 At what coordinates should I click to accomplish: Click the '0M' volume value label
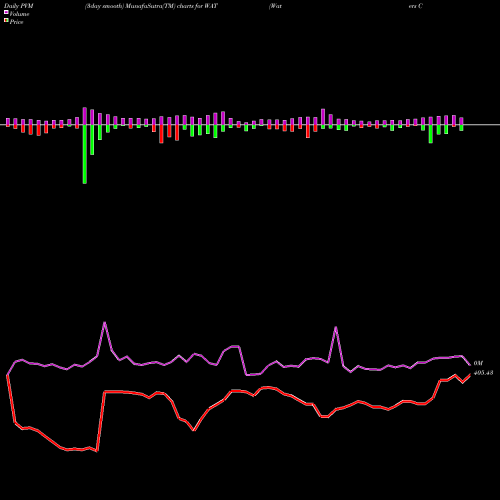(x=478, y=363)
